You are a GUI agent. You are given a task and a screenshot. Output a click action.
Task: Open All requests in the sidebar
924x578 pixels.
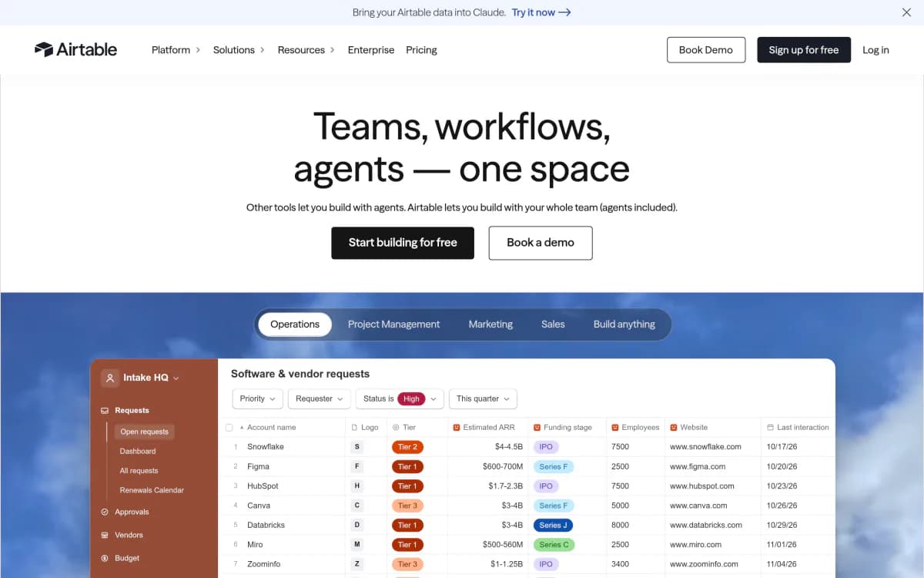pyautogui.click(x=139, y=471)
